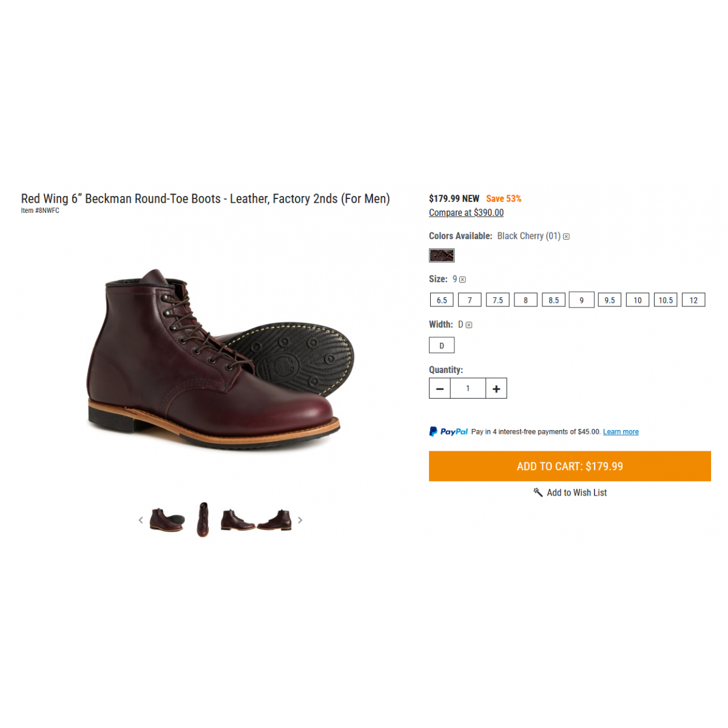Choose size 12
728x728 pixels.
point(693,300)
